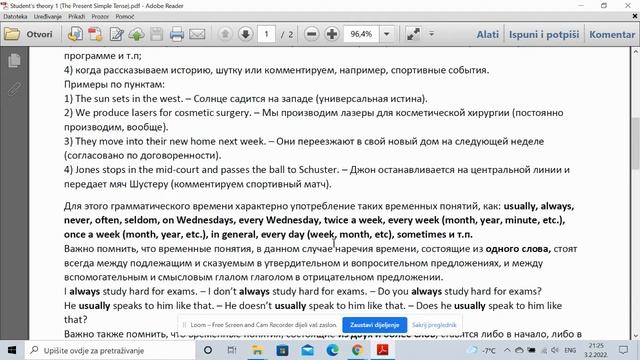Open the Uređivanje menu
This screenshot has height=360, width=640.
(x=47, y=16)
